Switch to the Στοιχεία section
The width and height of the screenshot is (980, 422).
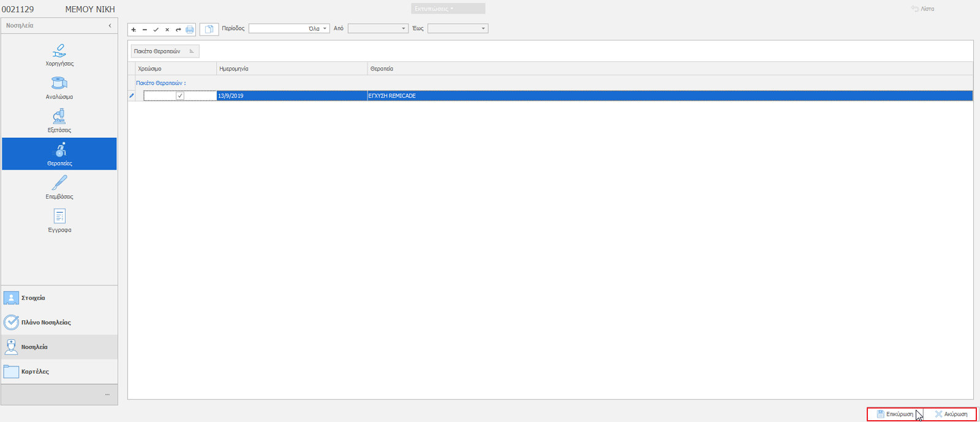pyautogui.click(x=33, y=298)
